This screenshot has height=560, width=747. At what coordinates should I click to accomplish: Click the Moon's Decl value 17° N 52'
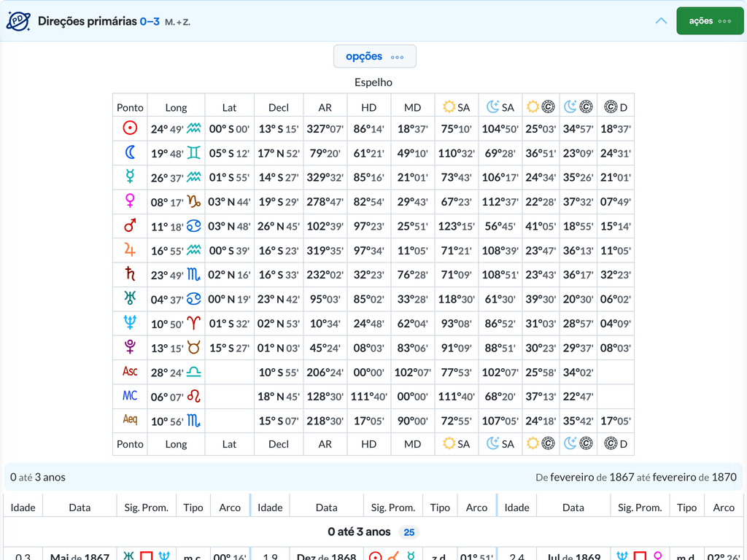click(x=279, y=153)
